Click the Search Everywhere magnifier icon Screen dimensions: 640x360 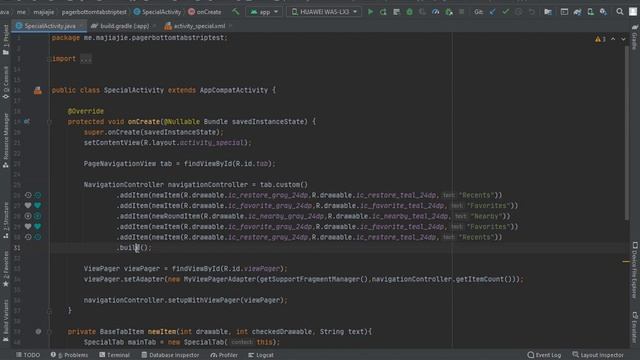click(620, 12)
